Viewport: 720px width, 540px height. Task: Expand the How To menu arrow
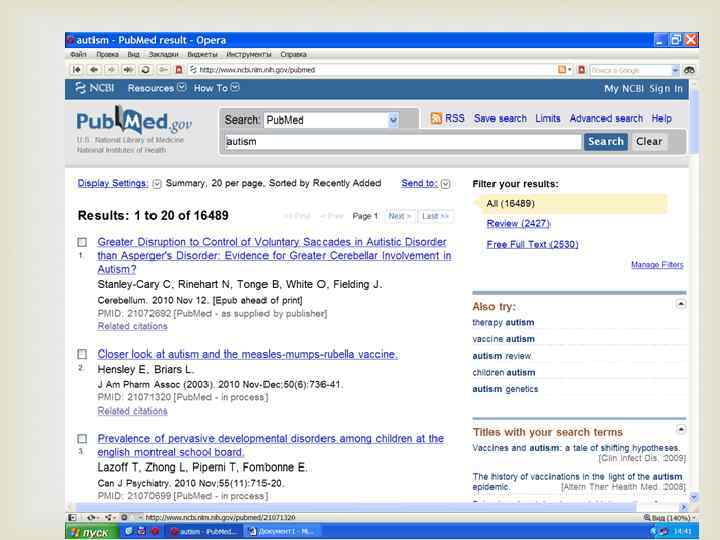point(235,86)
